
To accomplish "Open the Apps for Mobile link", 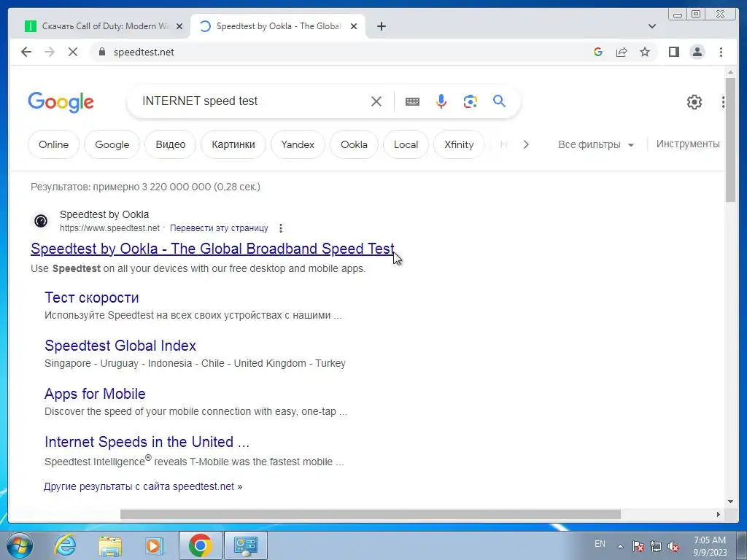I will [x=95, y=394].
